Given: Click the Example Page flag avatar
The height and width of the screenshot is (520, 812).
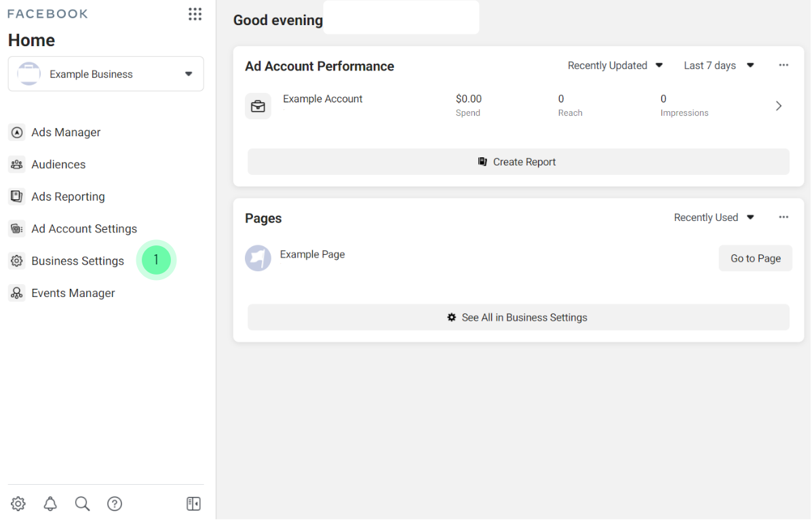Looking at the screenshot, I should [x=258, y=258].
